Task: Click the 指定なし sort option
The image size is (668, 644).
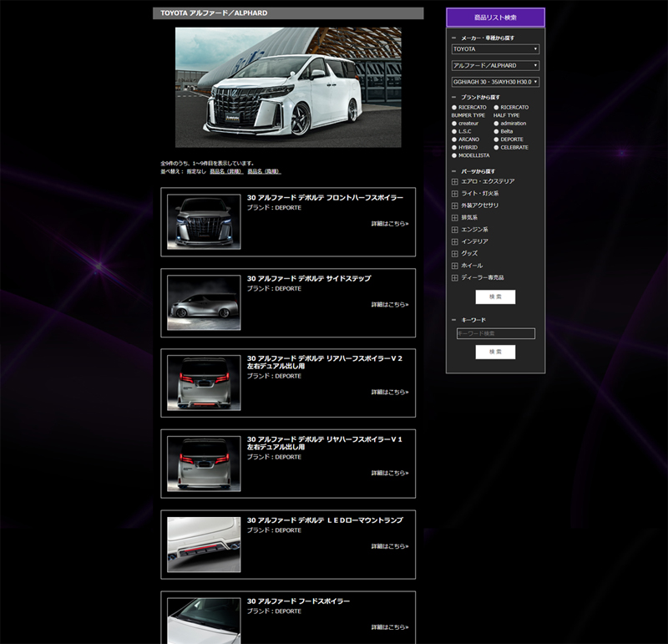Action: [196, 171]
